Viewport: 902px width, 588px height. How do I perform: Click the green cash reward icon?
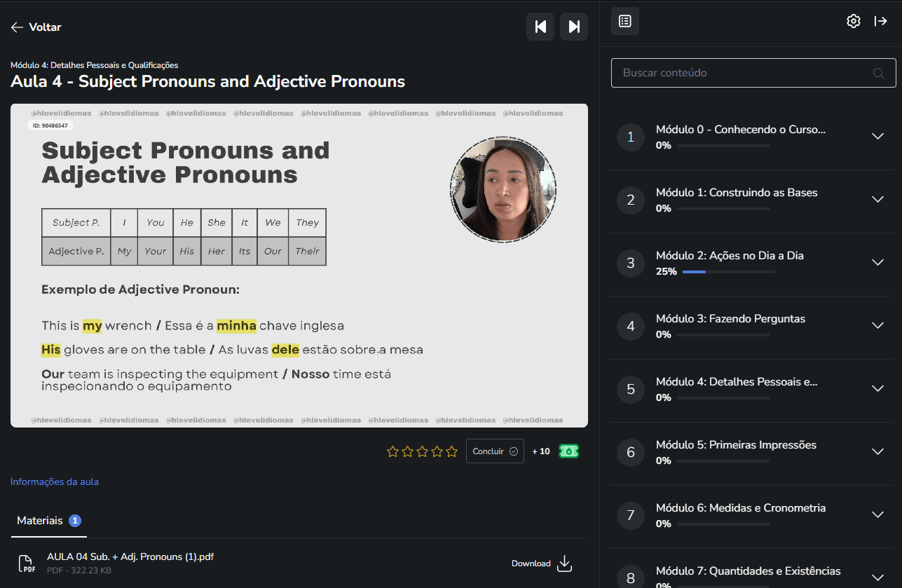click(568, 451)
